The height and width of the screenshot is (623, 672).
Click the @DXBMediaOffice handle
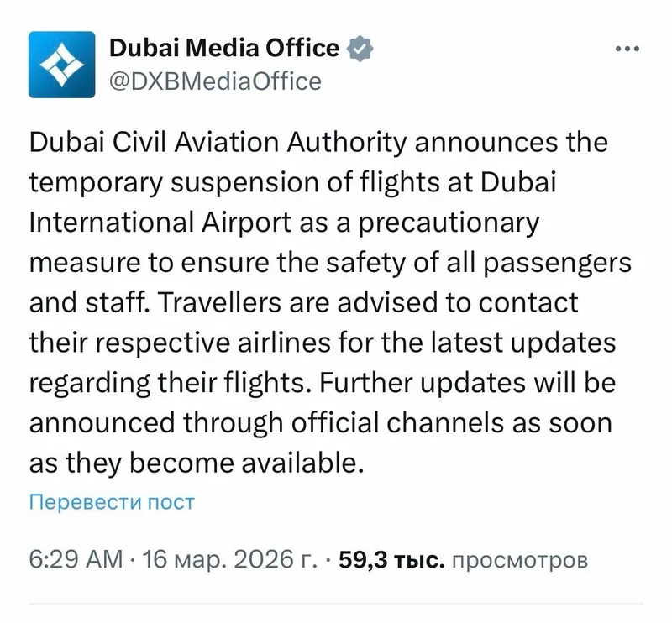point(215,81)
